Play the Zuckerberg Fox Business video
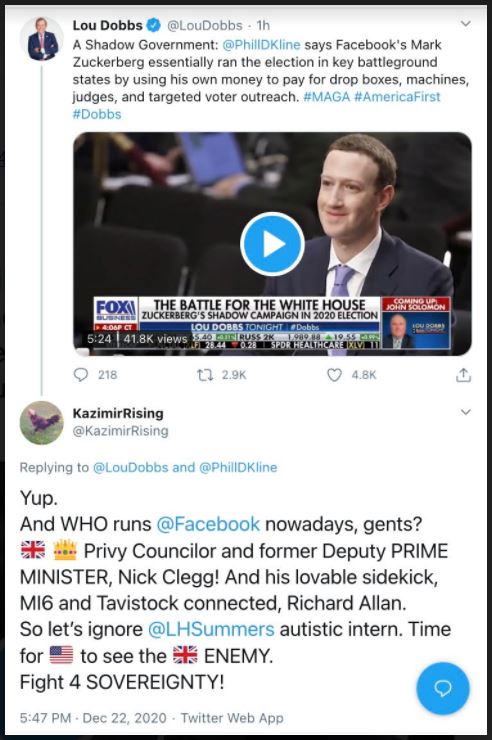The image size is (492, 740). tap(272, 244)
